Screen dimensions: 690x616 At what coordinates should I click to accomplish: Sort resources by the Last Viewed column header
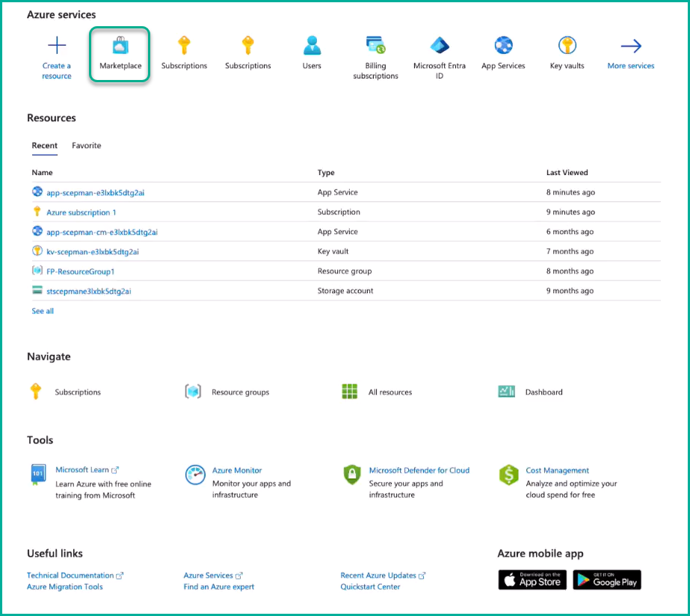(567, 173)
